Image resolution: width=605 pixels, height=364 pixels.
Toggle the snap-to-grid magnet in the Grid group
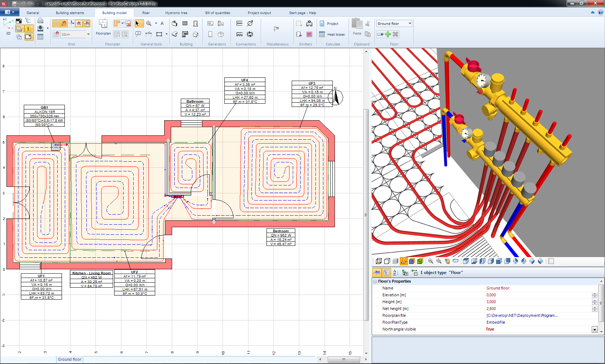click(x=56, y=34)
